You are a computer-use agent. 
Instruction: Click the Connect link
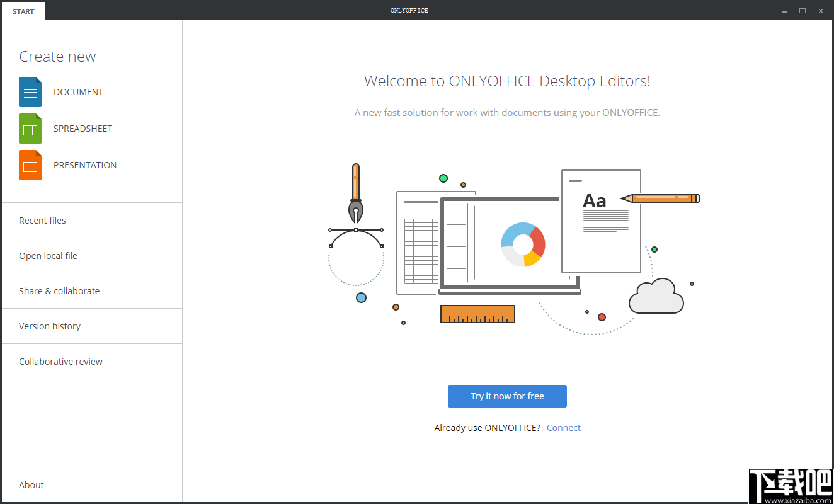[563, 427]
